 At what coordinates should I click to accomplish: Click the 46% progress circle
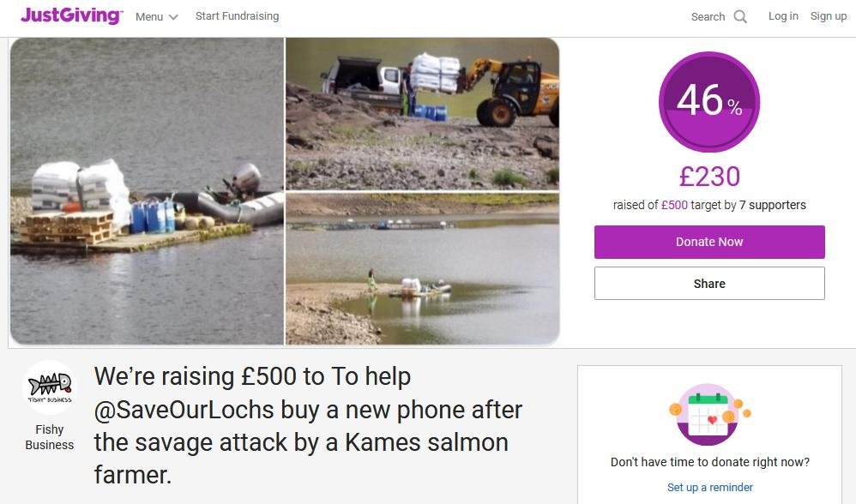709,102
